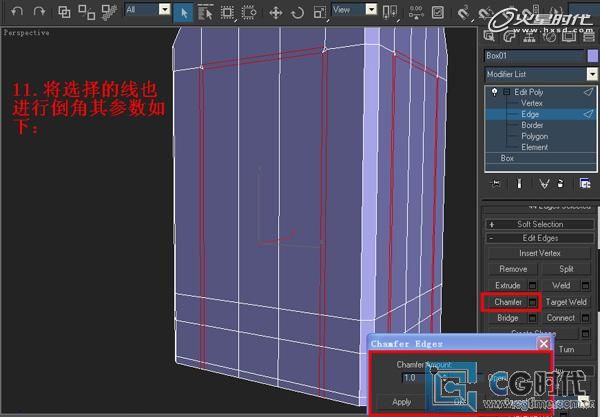Image resolution: width=600 pixels, height=417 pixels.
Task: Click the Select and Manipulate icon
Action: pos(416,12)
